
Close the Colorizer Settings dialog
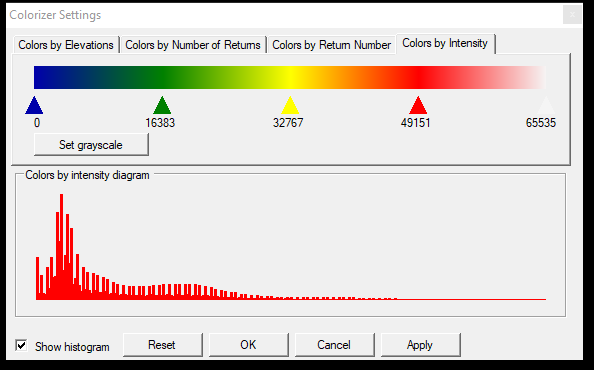coord(572,15)
